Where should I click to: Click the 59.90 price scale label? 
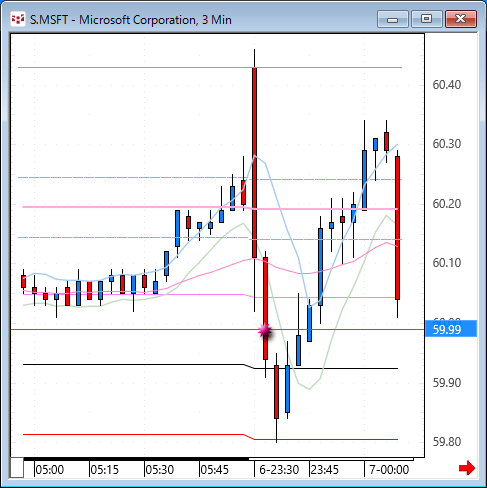447,382
